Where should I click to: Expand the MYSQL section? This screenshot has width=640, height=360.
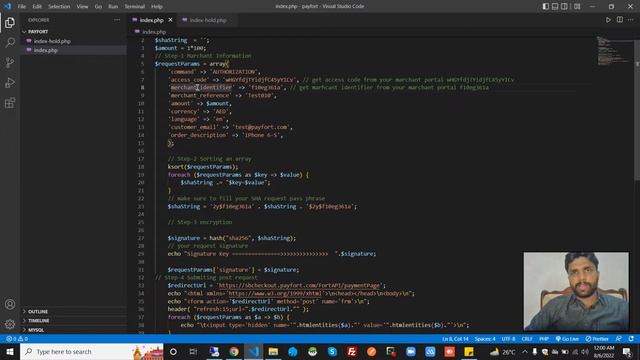tap(73, 330)
